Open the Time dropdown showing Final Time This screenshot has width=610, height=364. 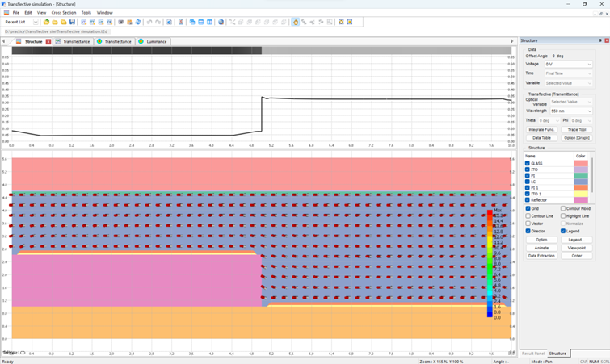click(568, 73)
